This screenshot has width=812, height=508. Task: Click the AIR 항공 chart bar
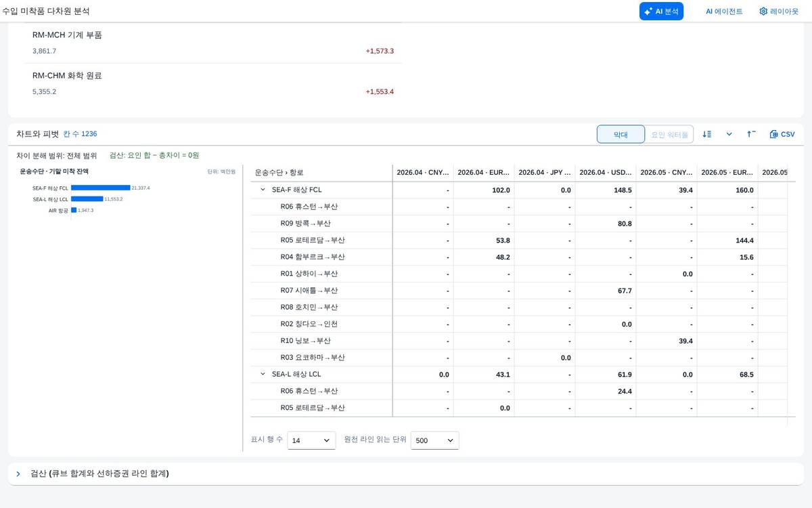click(x=74, y=211)
